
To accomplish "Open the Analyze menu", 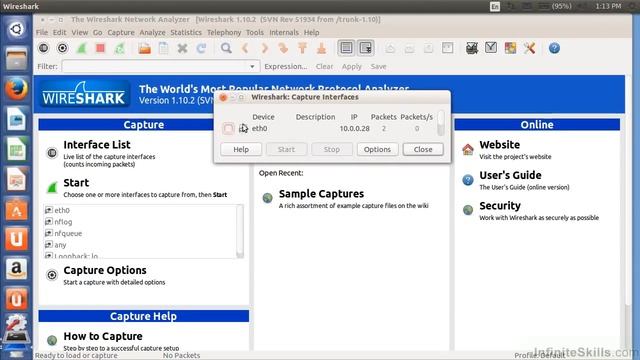I will (x=152, y=32).
